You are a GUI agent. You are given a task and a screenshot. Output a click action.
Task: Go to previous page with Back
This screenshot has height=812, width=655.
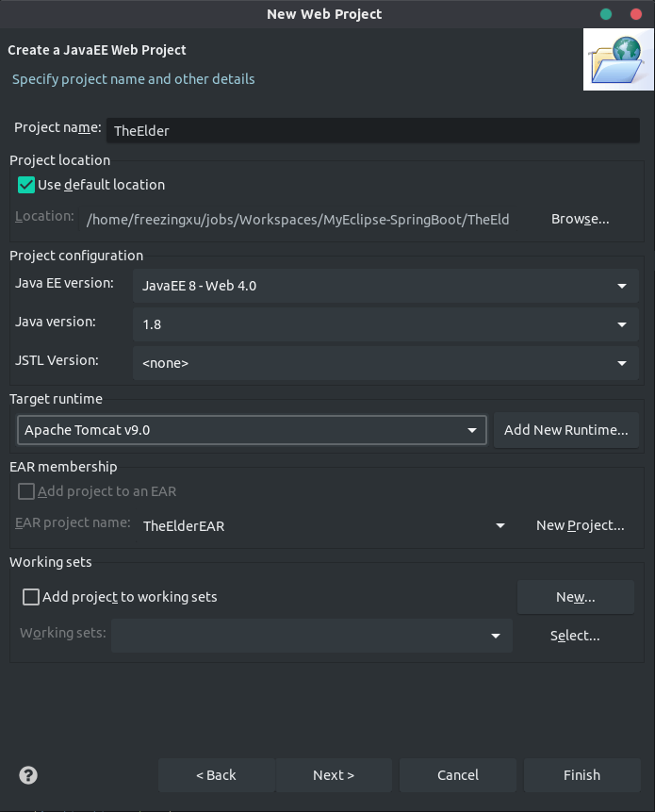216,775
